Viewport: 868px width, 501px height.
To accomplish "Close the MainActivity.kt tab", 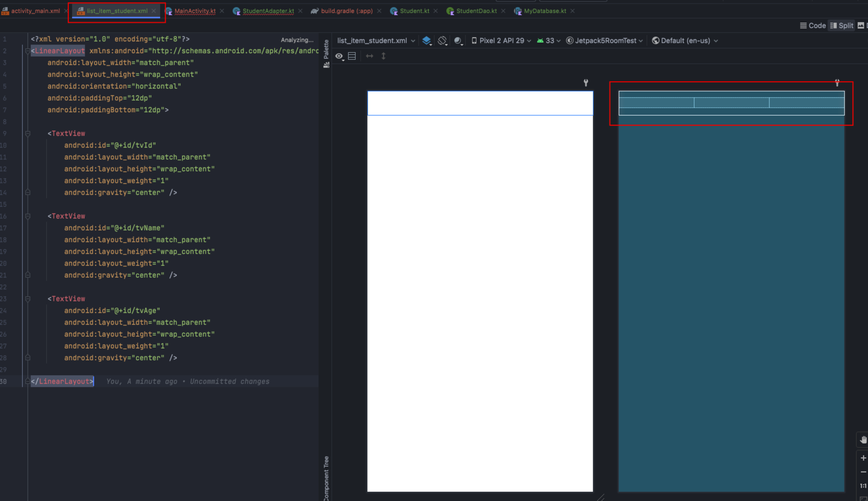I will coord(222,11).
